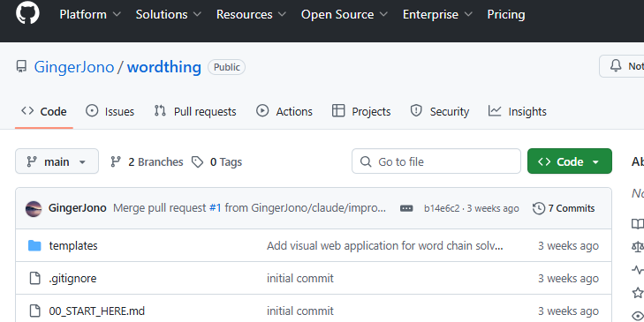
Task: Switch to the Projects tab
Action: coord(361,111)
